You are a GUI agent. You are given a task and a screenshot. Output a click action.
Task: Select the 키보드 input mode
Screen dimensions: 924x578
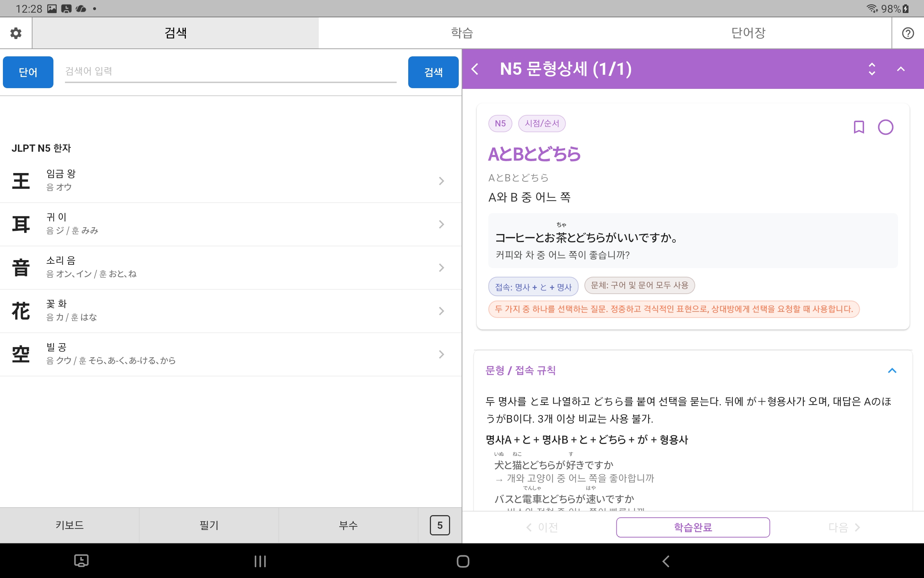[70, 525]
